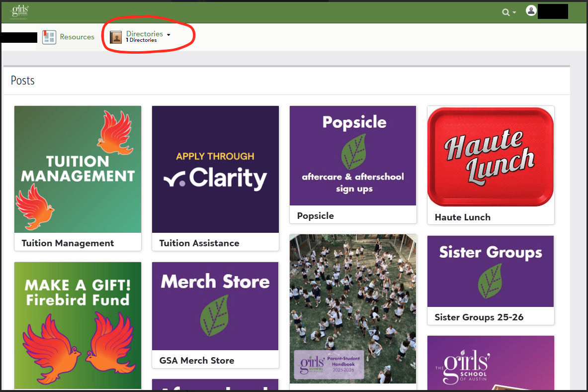Screen dimensions: 588x392
Task: Open the Make a Gift Firebird Fund tile
Action: (78, 325)
